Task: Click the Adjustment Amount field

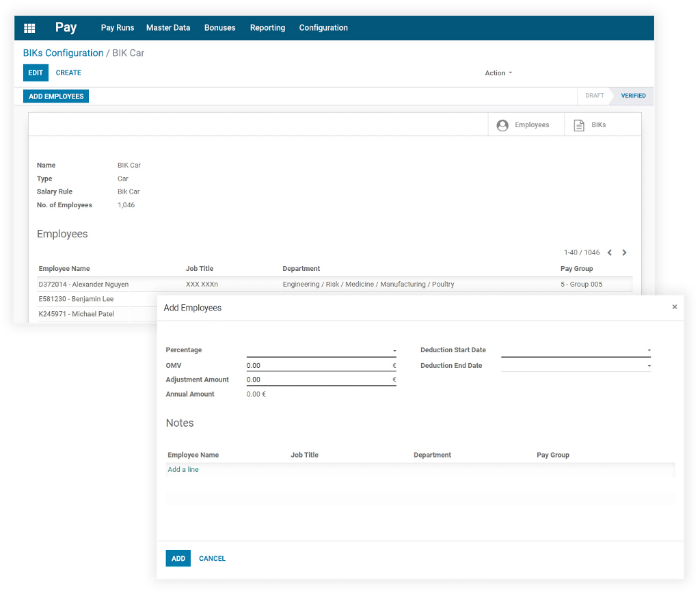Action: click(321, 380)
